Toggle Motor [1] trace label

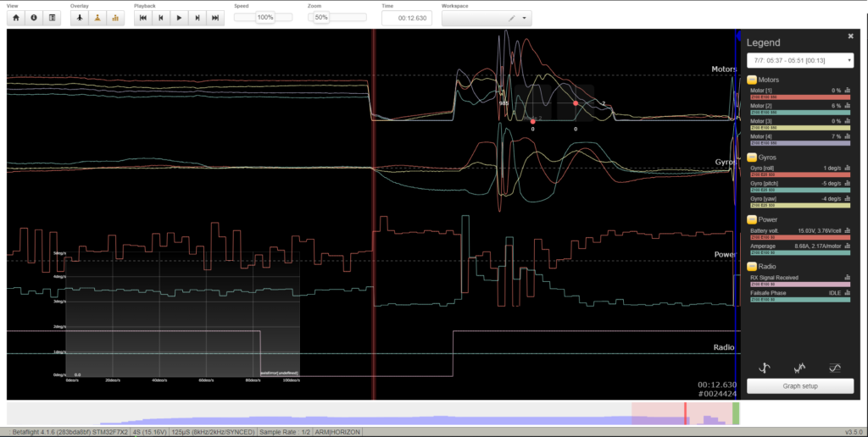click(x=760, y=90)
